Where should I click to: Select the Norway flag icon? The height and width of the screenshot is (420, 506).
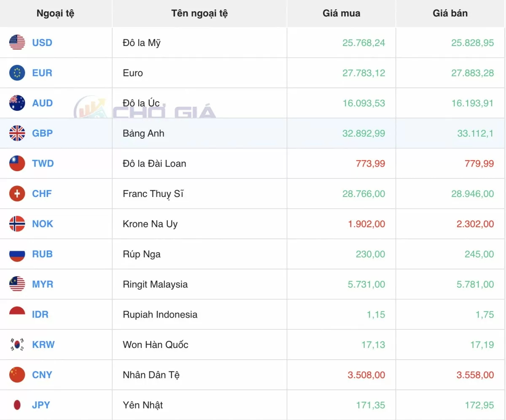(x=17, y=223)
